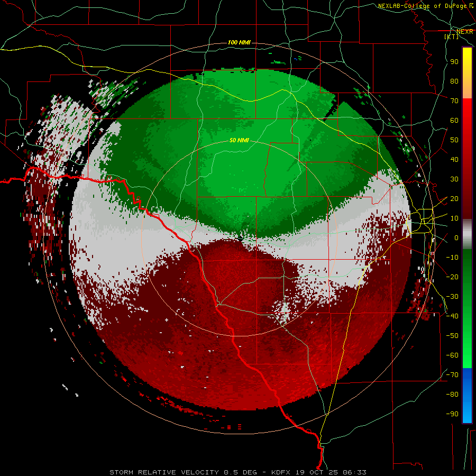Select the "-30" value on the velocity scale
The image size is (476, 476).
pyautogui.click(x=452, y=297)
